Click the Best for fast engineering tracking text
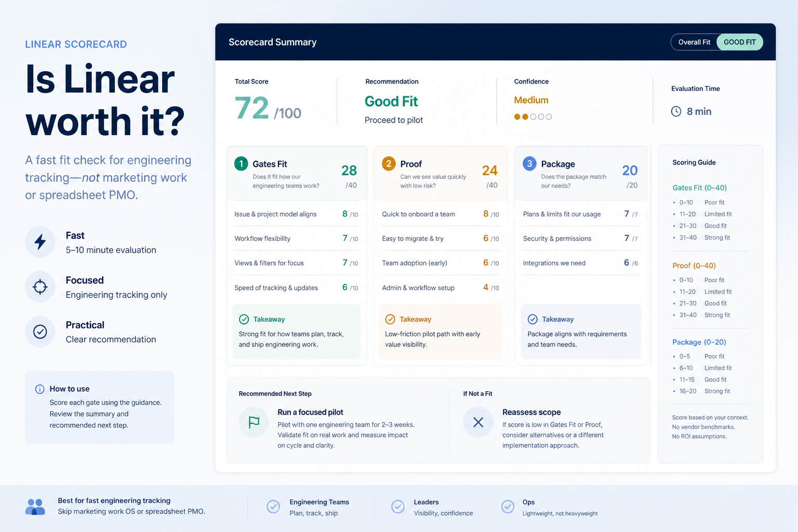This screenshot has height=532, width=798. tap(114, 501)
